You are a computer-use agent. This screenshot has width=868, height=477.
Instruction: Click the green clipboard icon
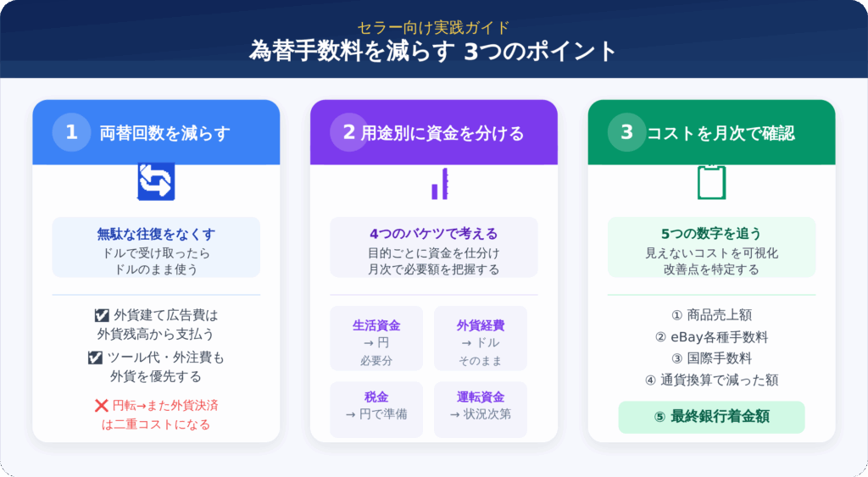[x=711, y=181]
